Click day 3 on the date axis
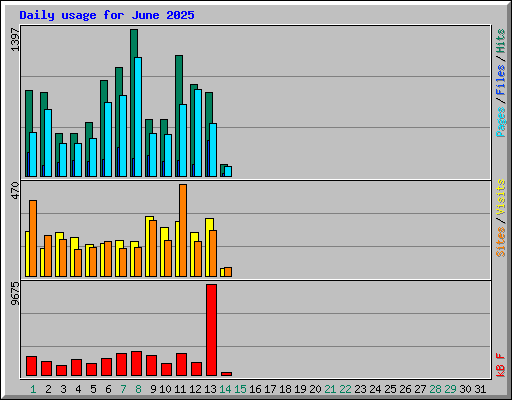This screenshot has height=400, width=512. (63, 389)
